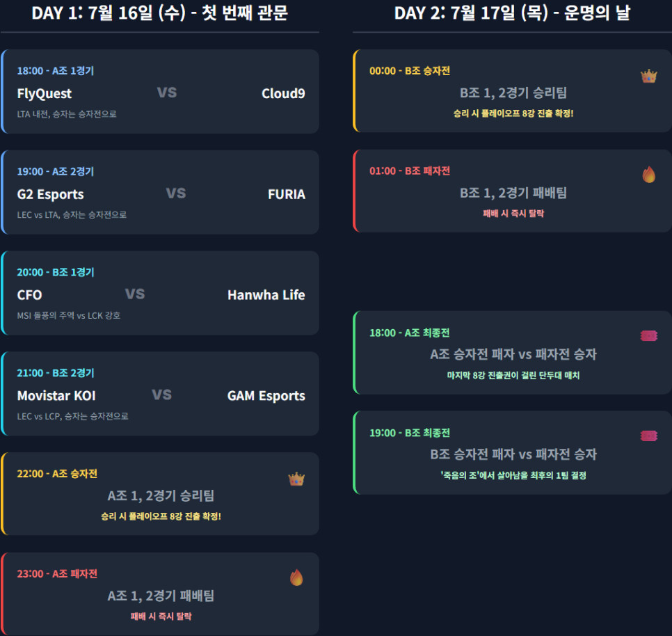672x636 pixels.
Task: Click the ticket icon in B조 최종전 card
Action: point(648,436)
